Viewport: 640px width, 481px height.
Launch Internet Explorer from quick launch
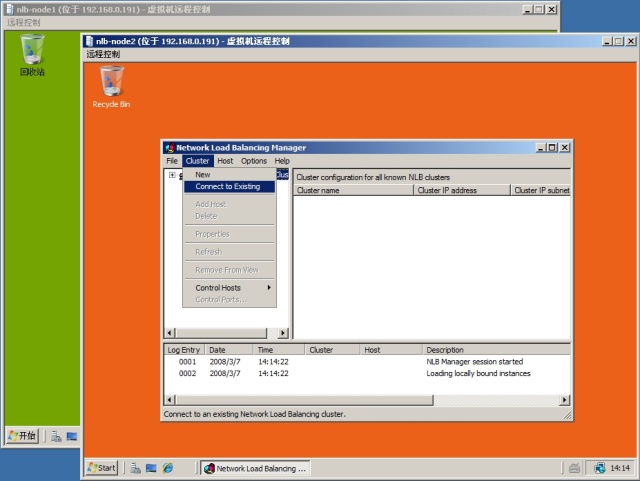[x=167, y=468]
